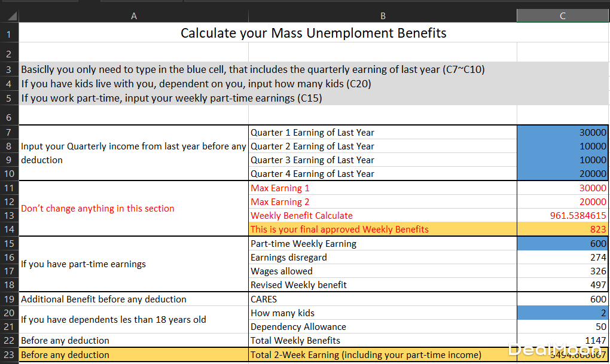Select row 14 by its row header
610x364 pixels.
[9, 229]
